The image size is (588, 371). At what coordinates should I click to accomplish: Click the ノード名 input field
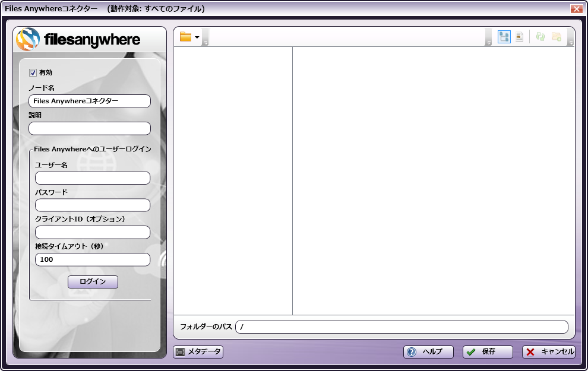click(90, 101)
